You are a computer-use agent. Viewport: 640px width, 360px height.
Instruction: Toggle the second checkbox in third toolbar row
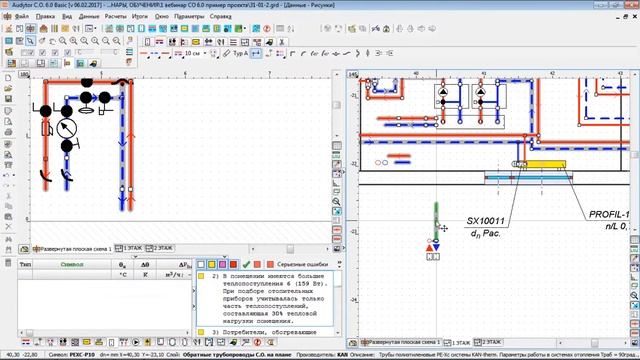coord(42,53)
